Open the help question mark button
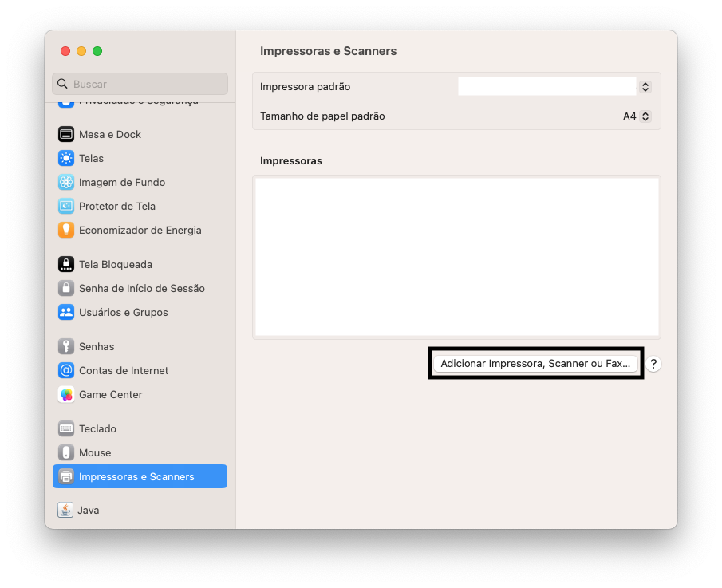This screenshot has height=588, width=722. click(653, 364)
